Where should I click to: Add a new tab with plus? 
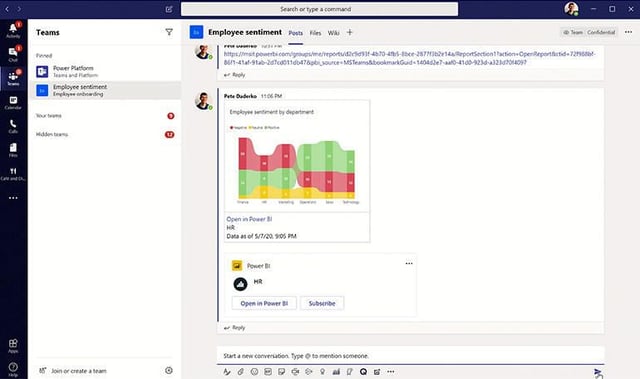tap(349, 32)
